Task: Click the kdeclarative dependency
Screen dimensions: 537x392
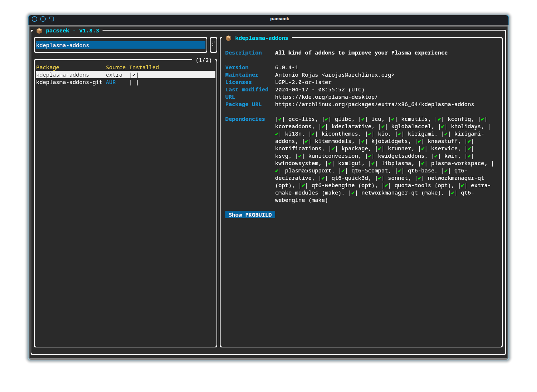Action: point(351,126)
